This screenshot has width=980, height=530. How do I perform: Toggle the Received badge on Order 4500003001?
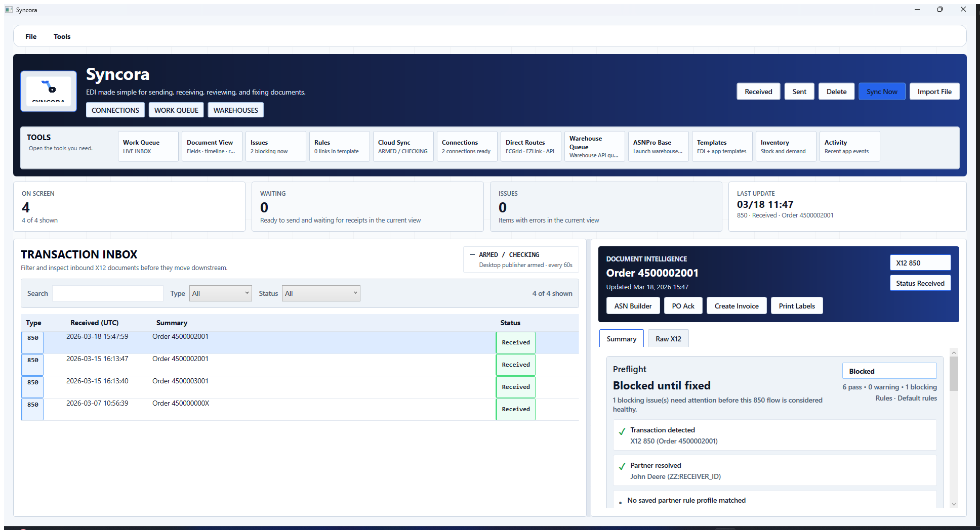(515, 387)
